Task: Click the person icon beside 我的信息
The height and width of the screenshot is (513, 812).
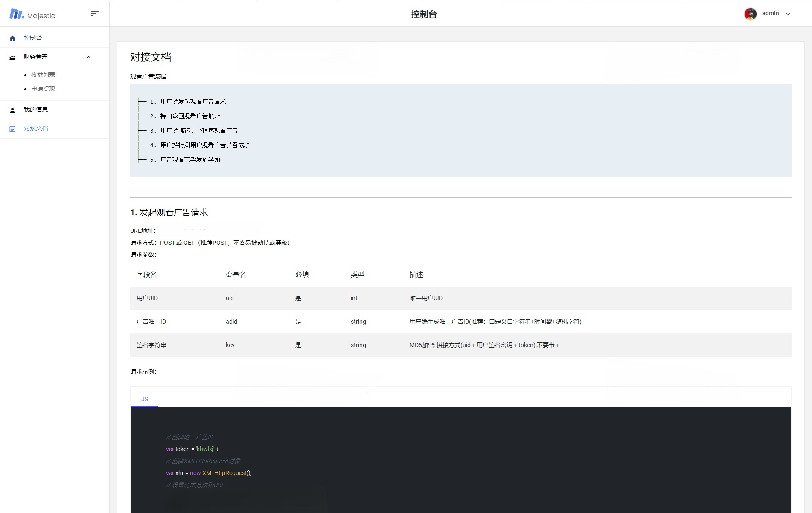Action: click(12, 110)
